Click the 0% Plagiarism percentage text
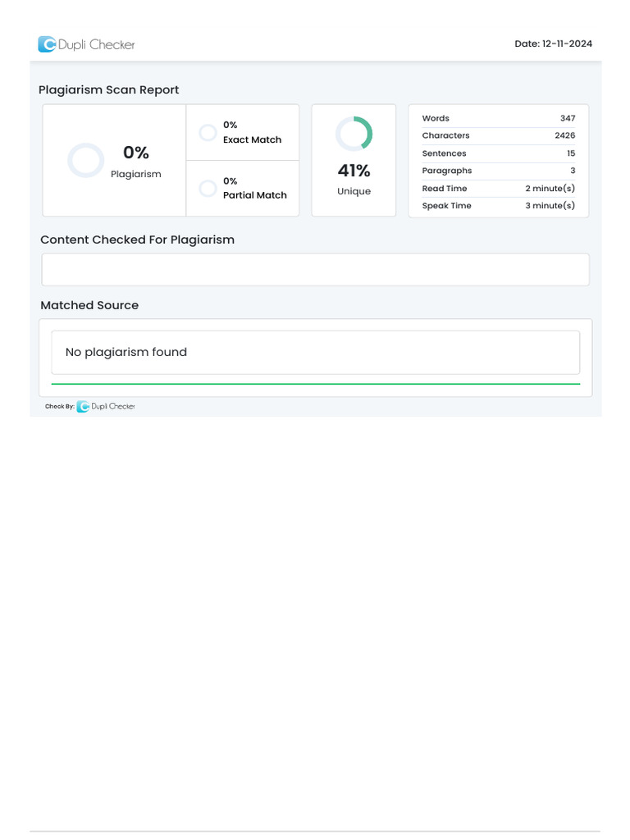630x840 pixels. [x=136, y=153]
